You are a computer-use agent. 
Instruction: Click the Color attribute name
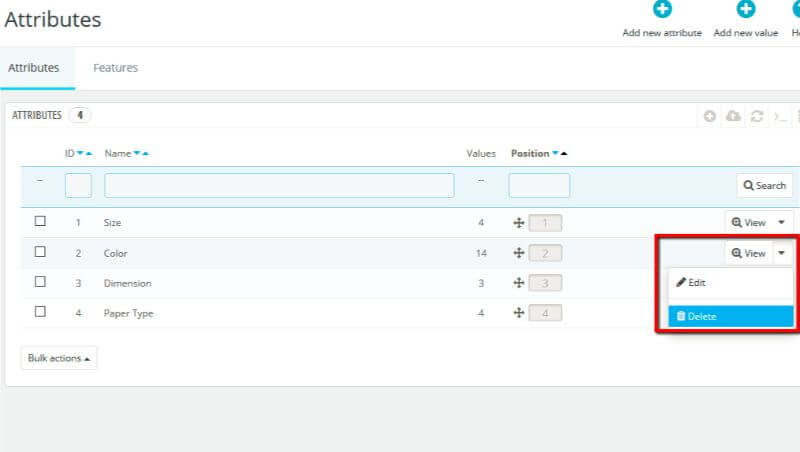pos(115,254)
